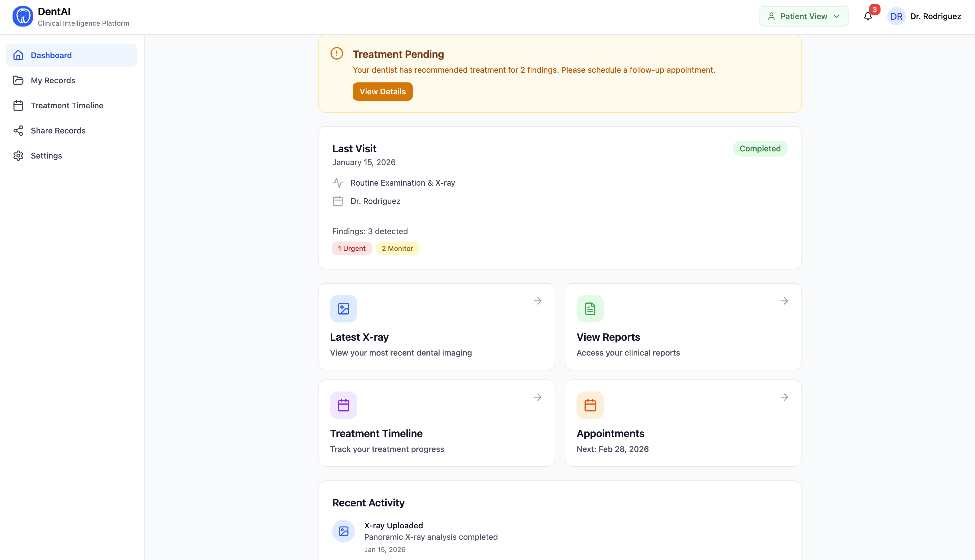The width and height of the screenshot is (975, 560).
Task: Click the Latest X-ray image icon
Action: tap(343, 309)
